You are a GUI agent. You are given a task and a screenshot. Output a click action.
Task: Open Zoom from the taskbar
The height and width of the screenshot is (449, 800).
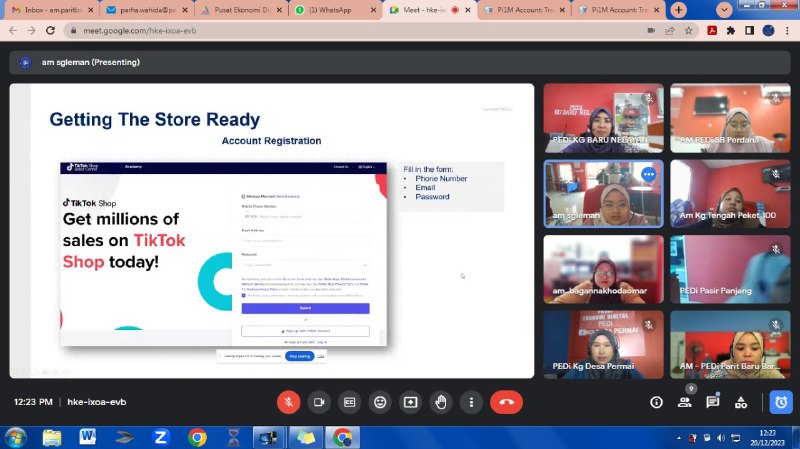tap(161, 437)
